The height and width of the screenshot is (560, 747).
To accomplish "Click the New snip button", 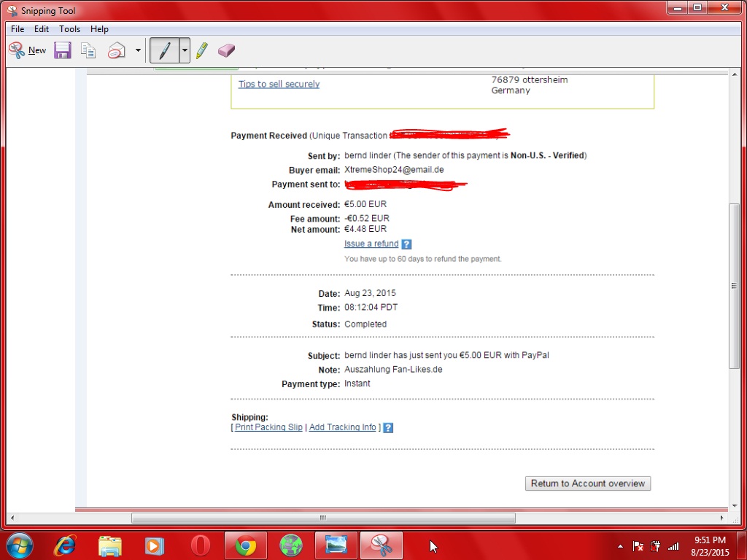I will tap(27, 50).
